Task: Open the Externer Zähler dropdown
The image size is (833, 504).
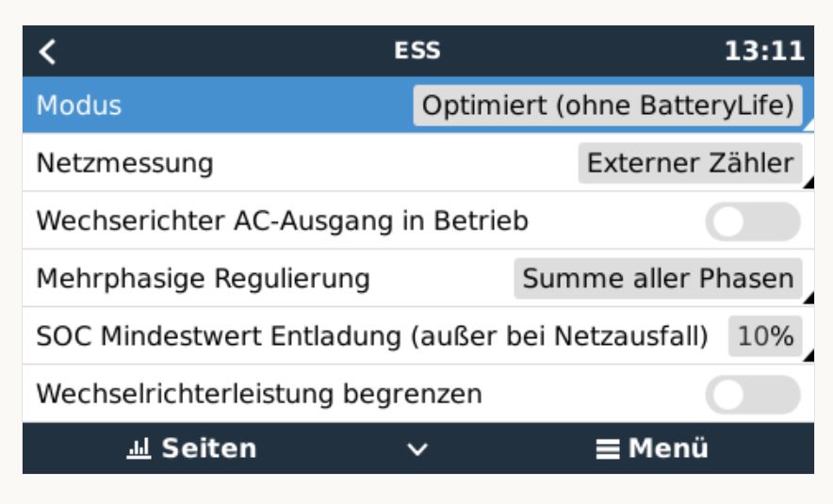Action: click(x=690, y=163)
